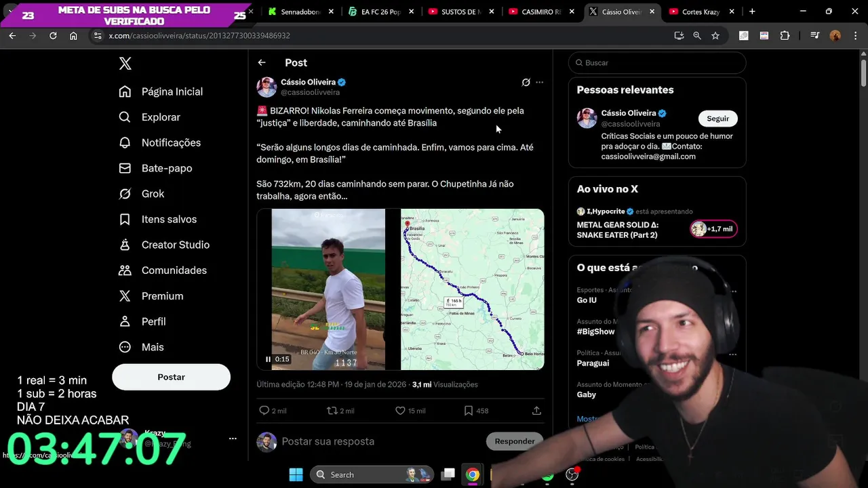The height and width of the screenshot is (488, 868).
Task: Click the repost icon showing 2 mil
Action: coord(332,411)
